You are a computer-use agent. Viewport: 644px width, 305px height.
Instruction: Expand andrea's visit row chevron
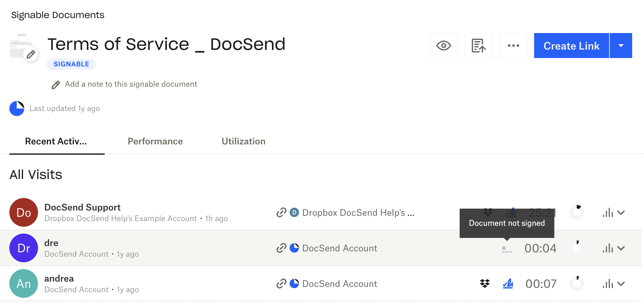click(621, 283)
